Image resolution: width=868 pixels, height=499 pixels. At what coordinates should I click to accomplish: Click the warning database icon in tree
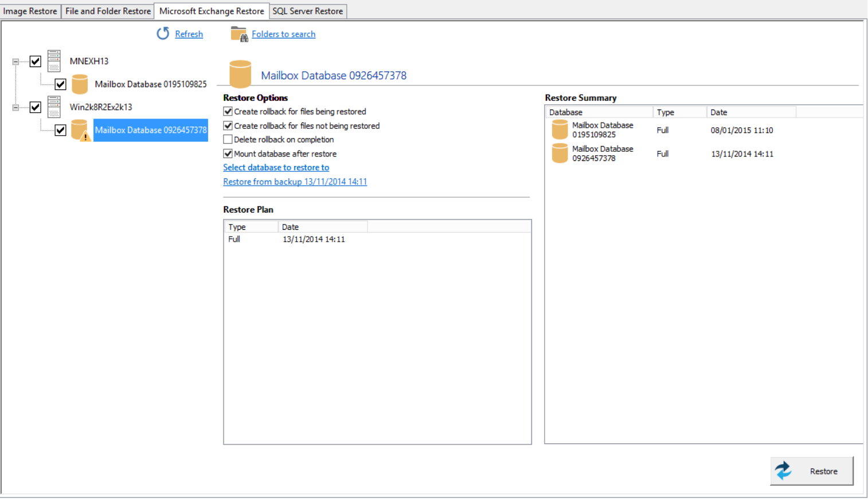coord(80,131)
